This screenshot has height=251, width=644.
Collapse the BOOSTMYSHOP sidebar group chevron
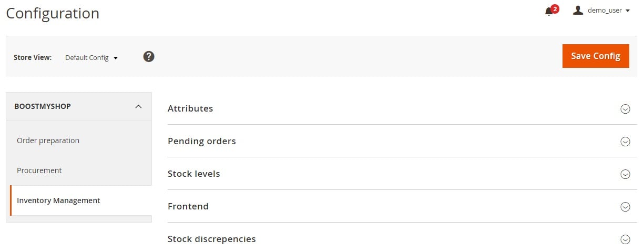pos(138,106)
